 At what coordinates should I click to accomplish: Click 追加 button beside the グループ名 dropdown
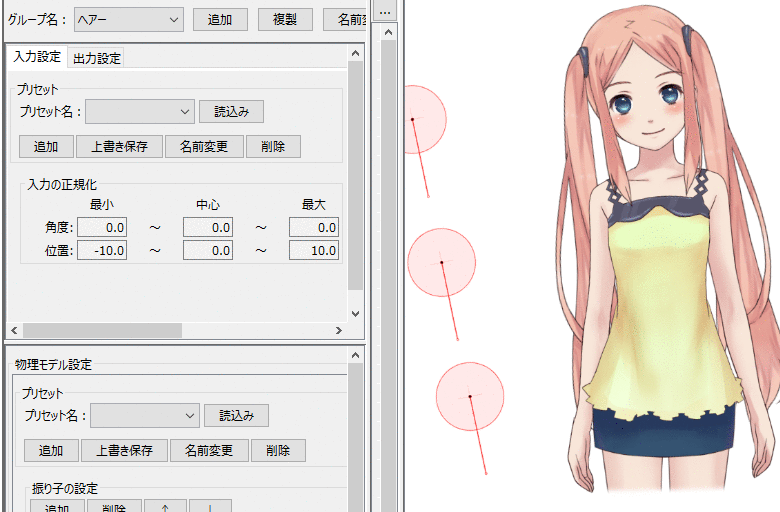[x=220, y=19]
